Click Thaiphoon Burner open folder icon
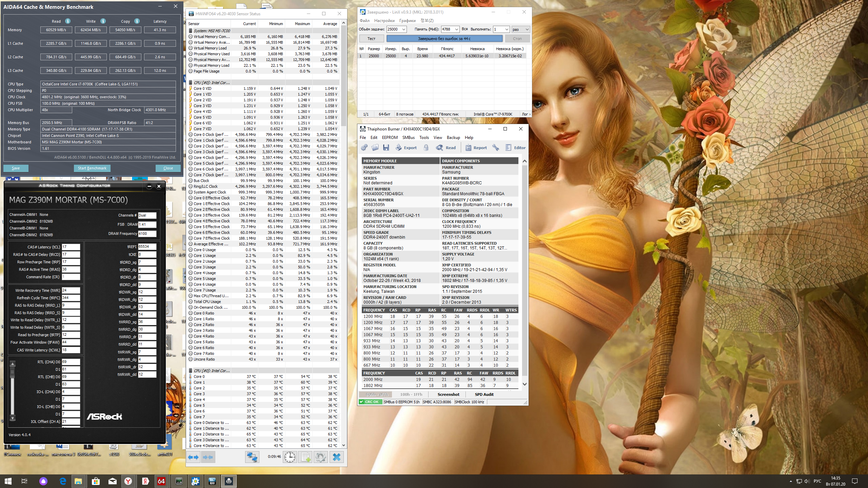This screenshot has height=488, width=868. click(x=375, y=147)
